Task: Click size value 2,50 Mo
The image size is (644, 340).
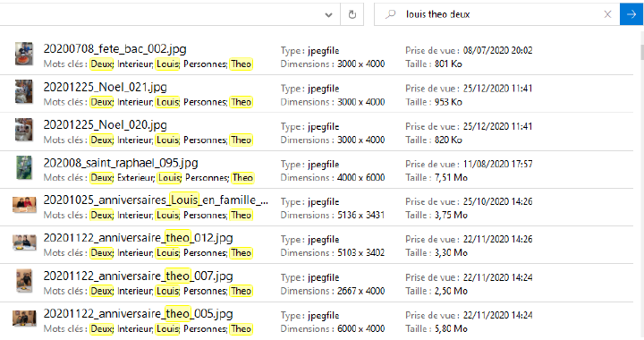Action: coord(452,291)
